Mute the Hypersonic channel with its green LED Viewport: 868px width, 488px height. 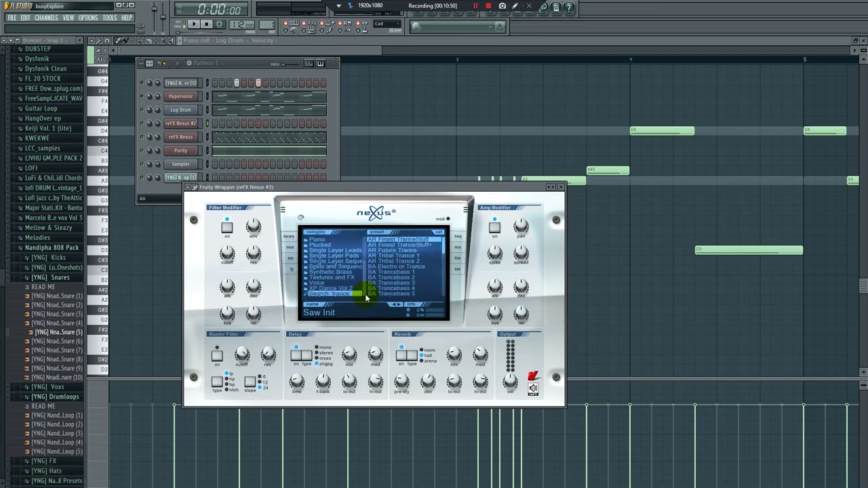pos(142,96)
